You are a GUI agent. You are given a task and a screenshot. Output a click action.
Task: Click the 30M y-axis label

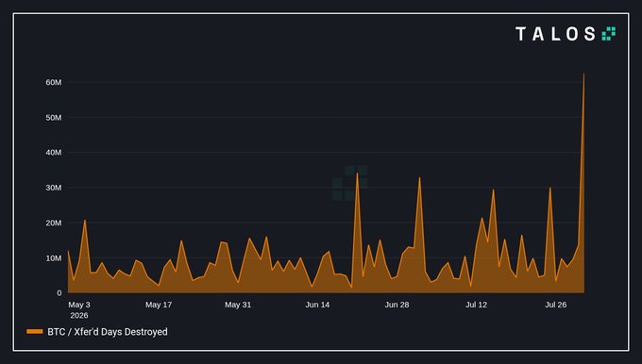point(54,188)
